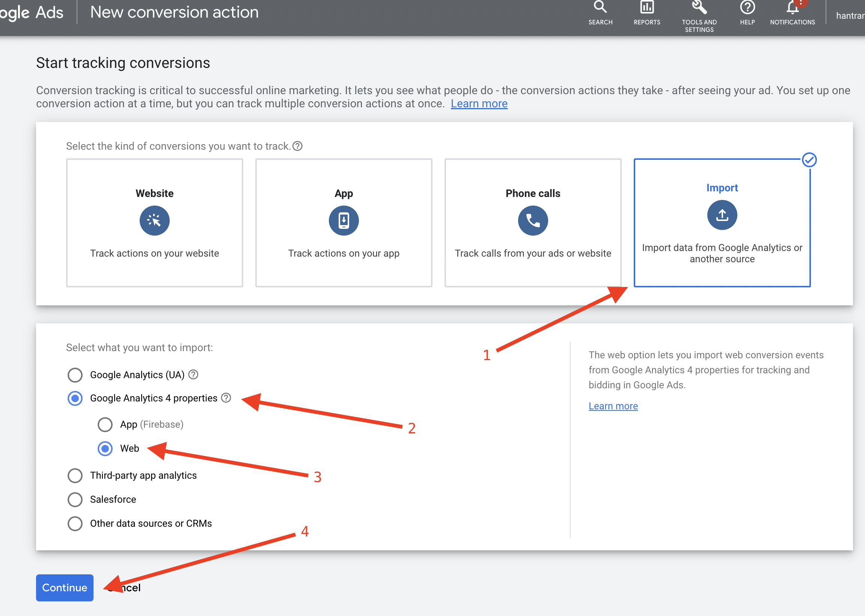
Task: Open Learn more link in description
Action: click(479, 104)
